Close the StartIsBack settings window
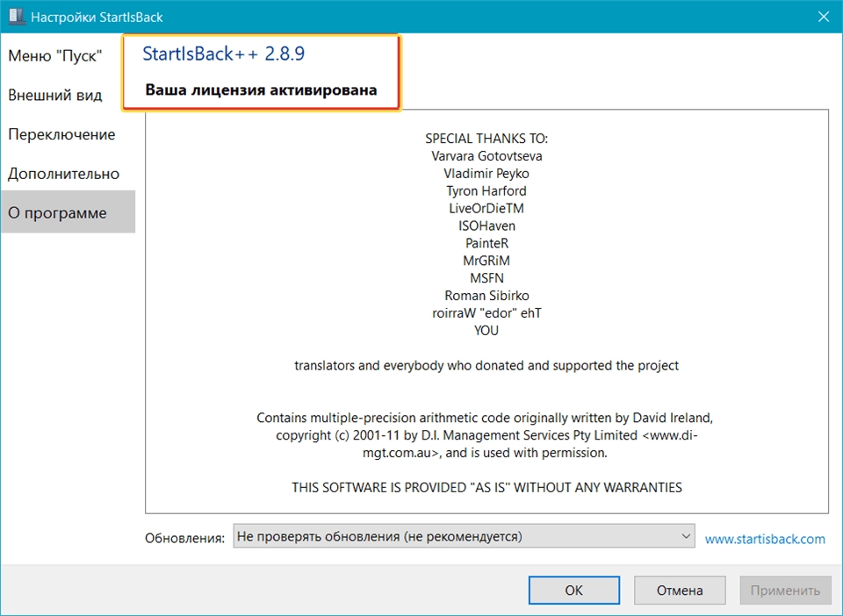The image size is (843, 616). [x=823, y=17]
